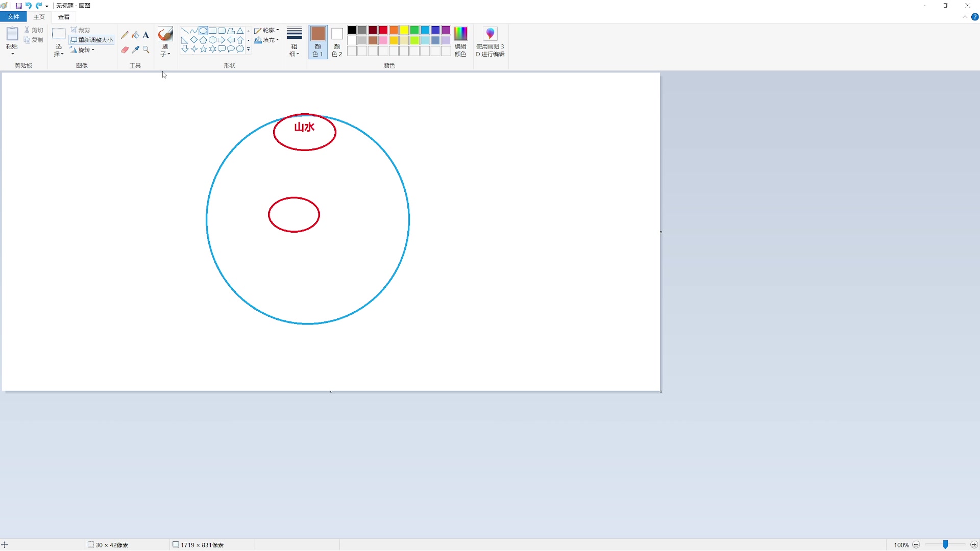The width and height of the screenshot is (980, 551).
Task: Choose the Pentagon shape
Action: click(203, 40)
